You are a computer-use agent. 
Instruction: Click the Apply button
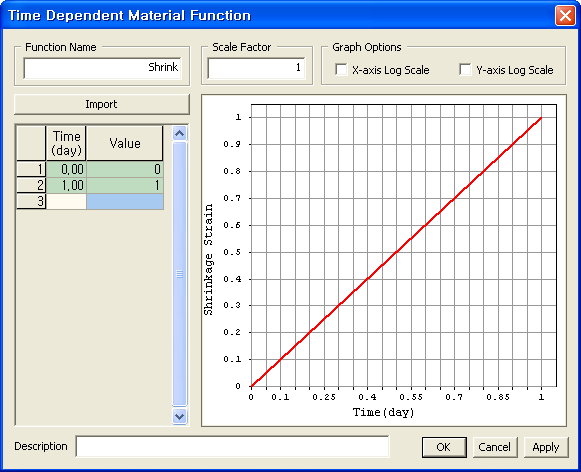click(x=546, y=447)
